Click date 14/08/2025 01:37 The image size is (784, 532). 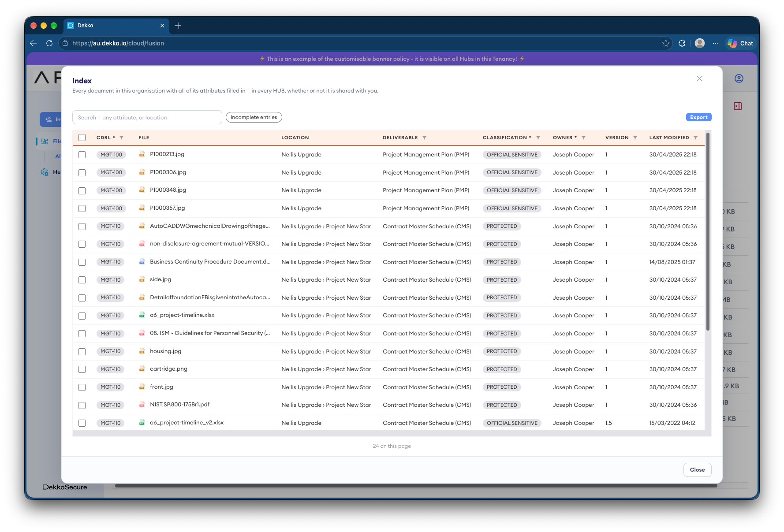[672, 262]
